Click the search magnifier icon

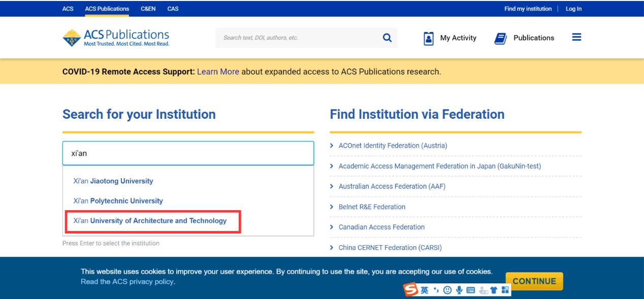coord(387,38)
